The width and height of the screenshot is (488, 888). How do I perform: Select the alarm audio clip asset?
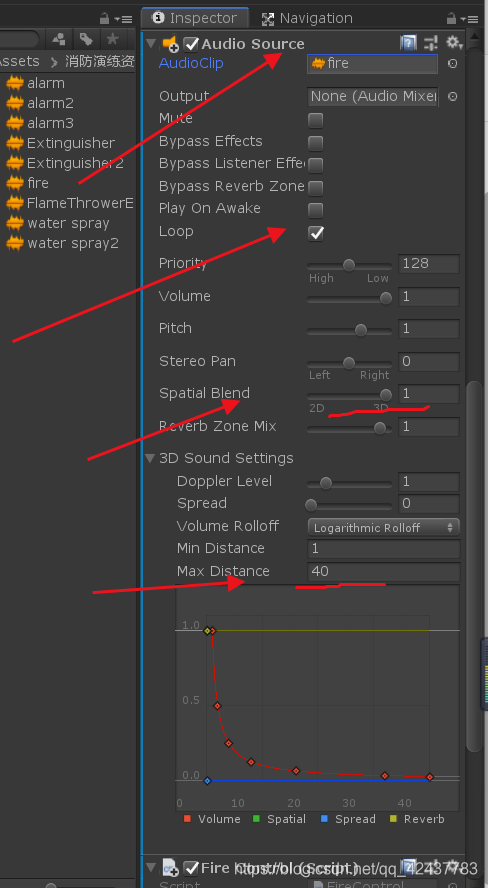(x=35, y=83)
